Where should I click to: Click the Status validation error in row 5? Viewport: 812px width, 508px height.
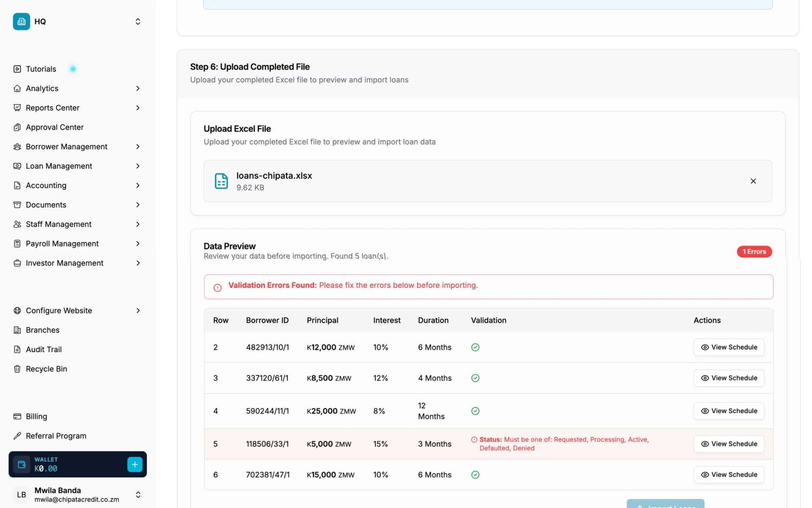(560, 444)
